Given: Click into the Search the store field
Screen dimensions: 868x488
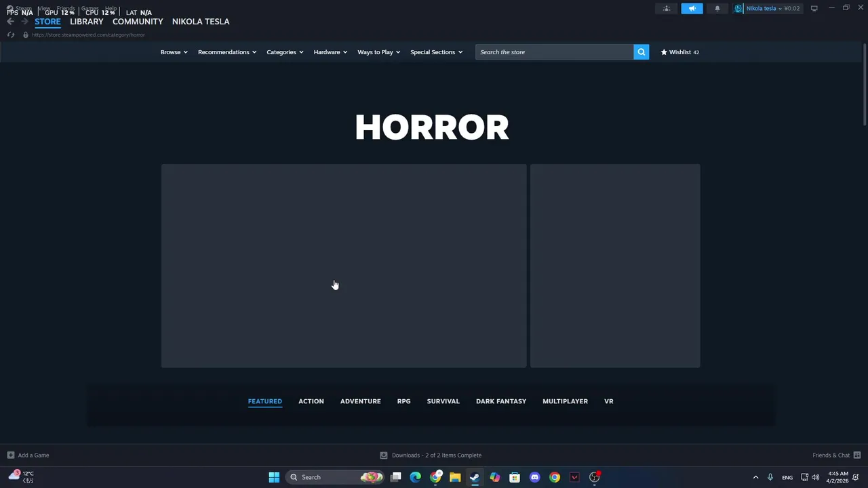Looking at the screenshot, I should (x=554, y=52).
